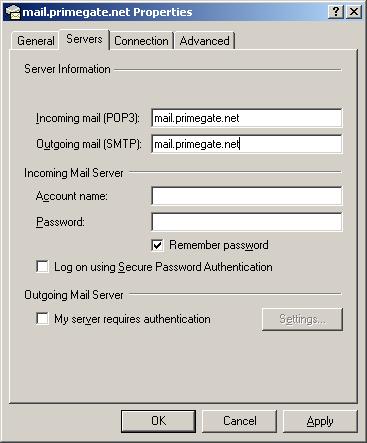367x443 pixels.
Task: Click the Account name label
Action: 72,196
